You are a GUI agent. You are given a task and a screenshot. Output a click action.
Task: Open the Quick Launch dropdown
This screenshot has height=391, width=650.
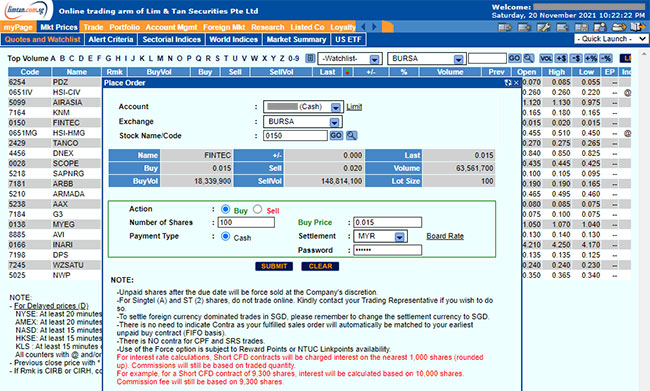click(611, 39)
